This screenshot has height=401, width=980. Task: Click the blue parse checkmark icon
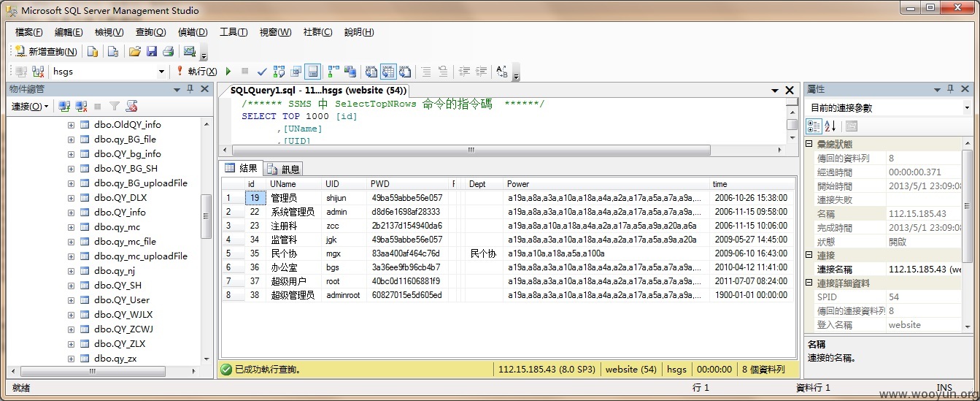pos(262,72)
